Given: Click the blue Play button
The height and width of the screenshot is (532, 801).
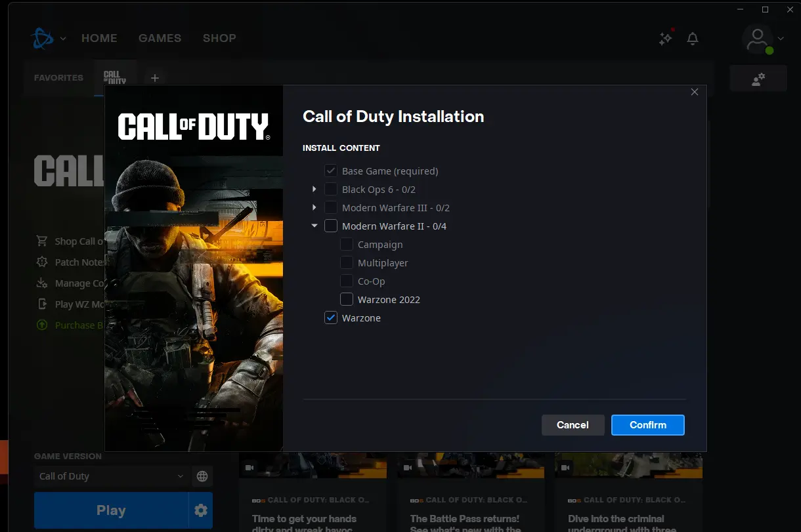Looking at the screenshot, I should (x=111, y=510).
